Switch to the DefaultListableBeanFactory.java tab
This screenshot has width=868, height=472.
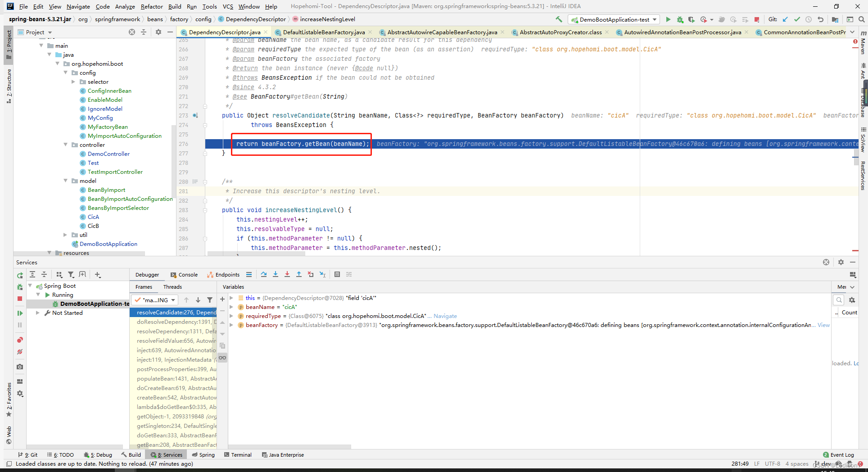(x=324, y=32)
